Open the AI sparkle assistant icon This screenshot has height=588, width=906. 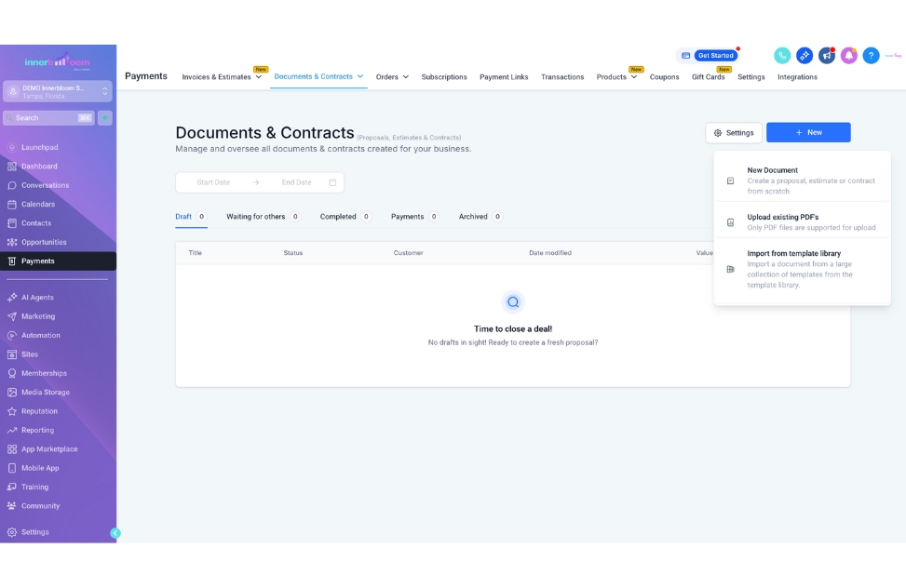pyautogui.click(x=805, y=56)
